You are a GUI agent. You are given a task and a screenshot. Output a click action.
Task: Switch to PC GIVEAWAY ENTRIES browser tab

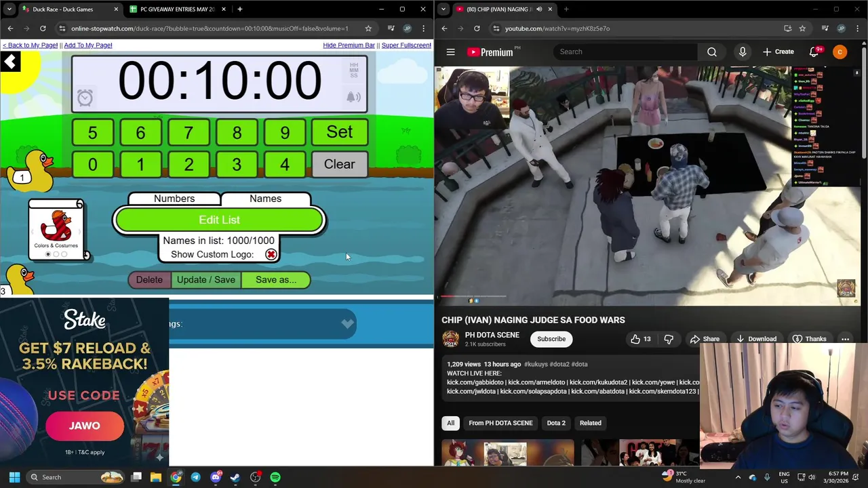tap(176, 9)
